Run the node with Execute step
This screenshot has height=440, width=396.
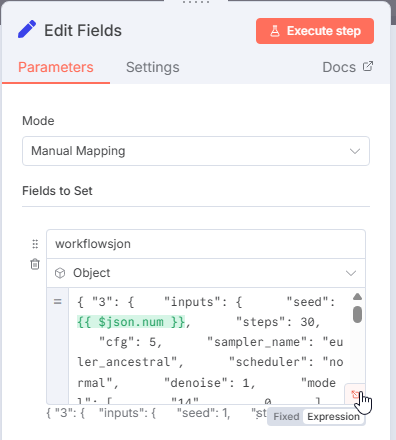click(x=315, y=31)
